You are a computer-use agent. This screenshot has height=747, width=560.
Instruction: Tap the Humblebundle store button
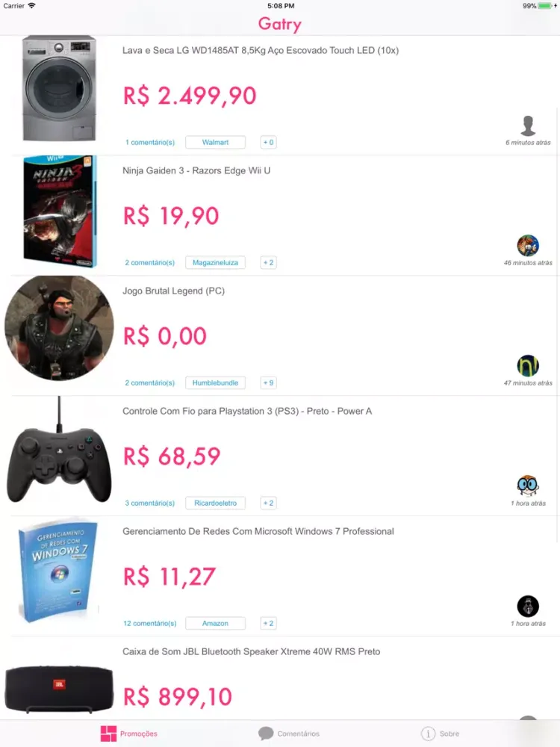tap(215, 382)
